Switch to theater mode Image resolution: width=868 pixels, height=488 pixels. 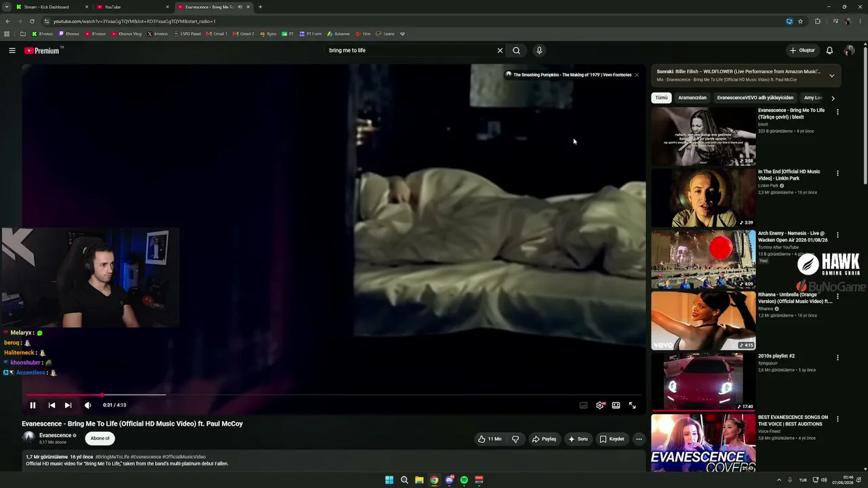tap(616, 405)
